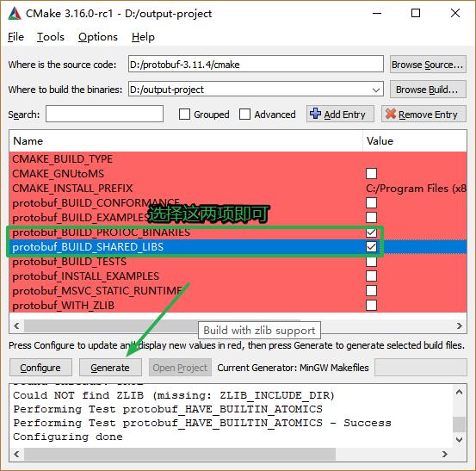This screenshot has width=476, height=471.
Task: Click the Generate button
Action: click(110, 368)
